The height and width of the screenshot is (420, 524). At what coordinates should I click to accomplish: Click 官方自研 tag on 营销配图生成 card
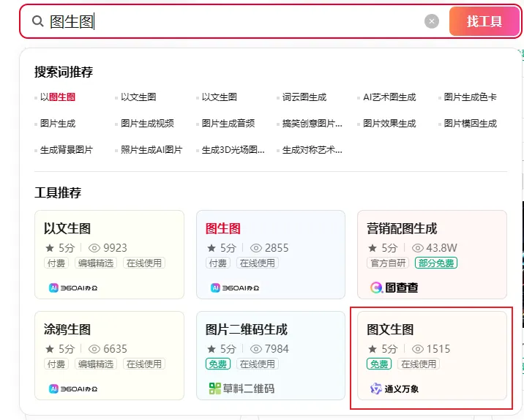388,263
